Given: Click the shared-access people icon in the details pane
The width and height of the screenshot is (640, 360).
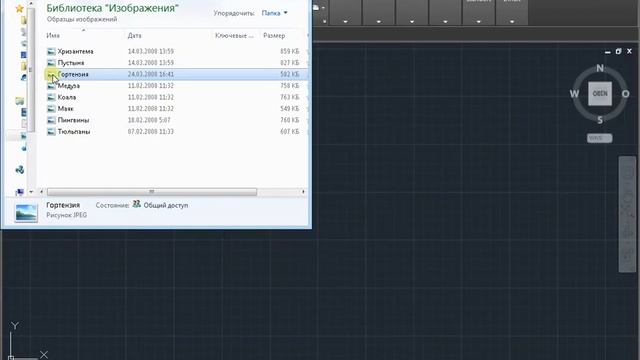Looking at the screenshot, I should 136,204.
